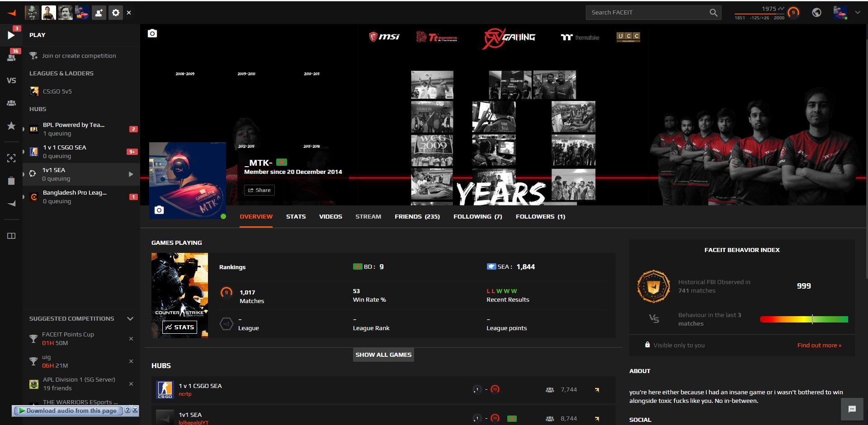
Task: Change avatar using camera icon on profile picture
Action: [x=159, y=210]
